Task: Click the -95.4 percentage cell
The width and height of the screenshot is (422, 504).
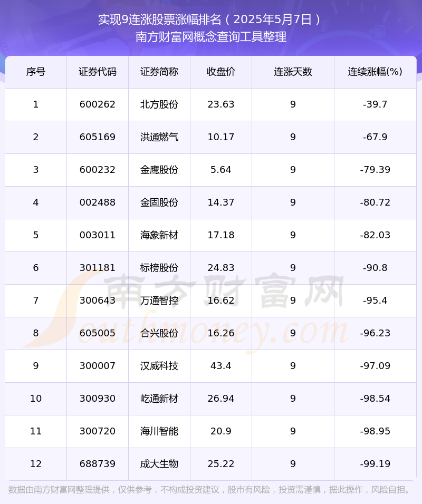Action: pos(375,301)
